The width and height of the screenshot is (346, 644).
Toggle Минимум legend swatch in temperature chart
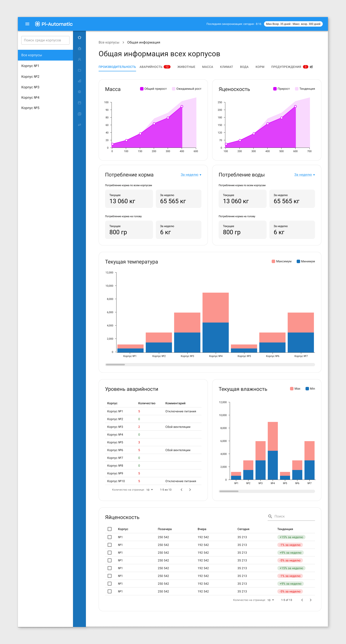(x=298, y=261)
